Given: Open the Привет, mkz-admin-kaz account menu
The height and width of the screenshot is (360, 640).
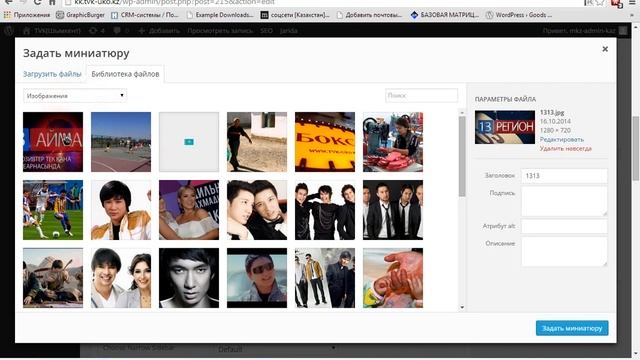Looking at the screenshot, I should pyautogui.click(x=584, y=31).
